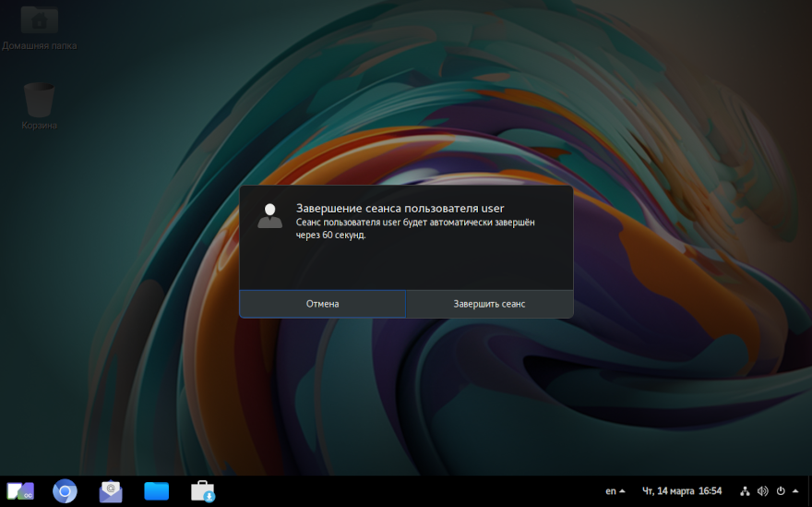Click the 60-second auto-logout message text
812x507 pixels.
[414, 228]
